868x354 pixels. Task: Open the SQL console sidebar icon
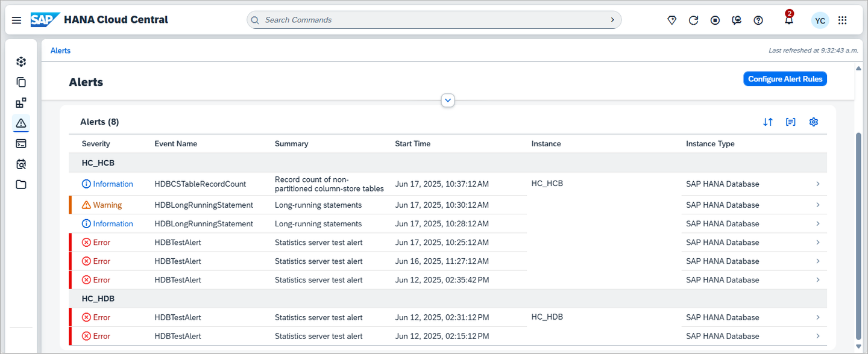[x=21, y=143]
